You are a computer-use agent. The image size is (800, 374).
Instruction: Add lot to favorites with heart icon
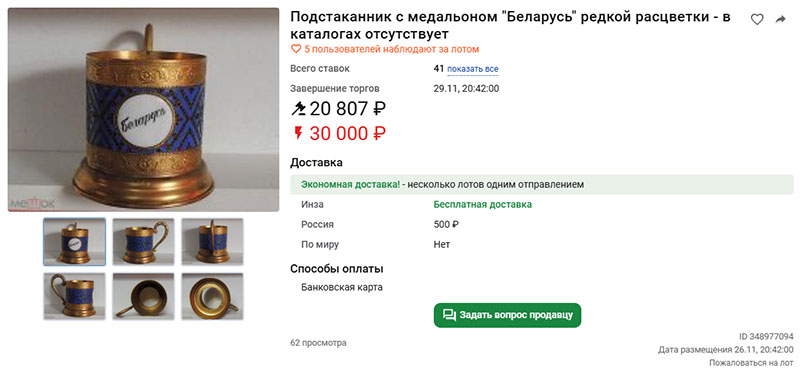(757, 19)
